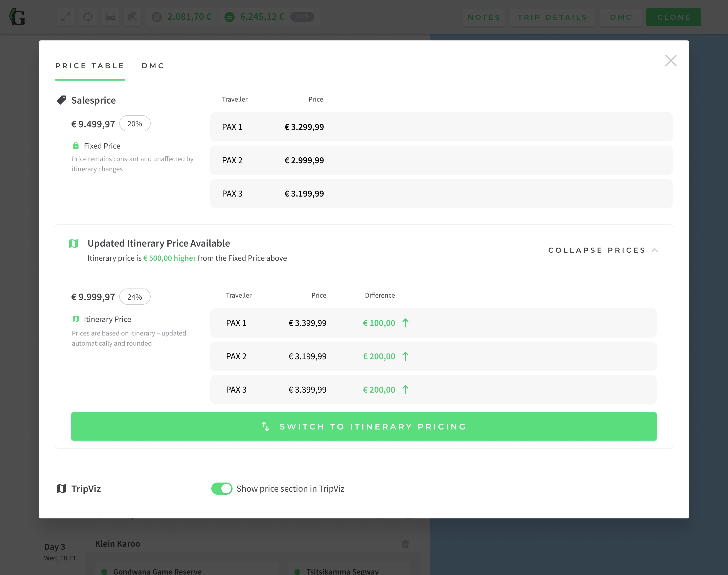
Task: Click PAX 1 difference up arrow
Action: pyautogui.click(x=406, y=323)
